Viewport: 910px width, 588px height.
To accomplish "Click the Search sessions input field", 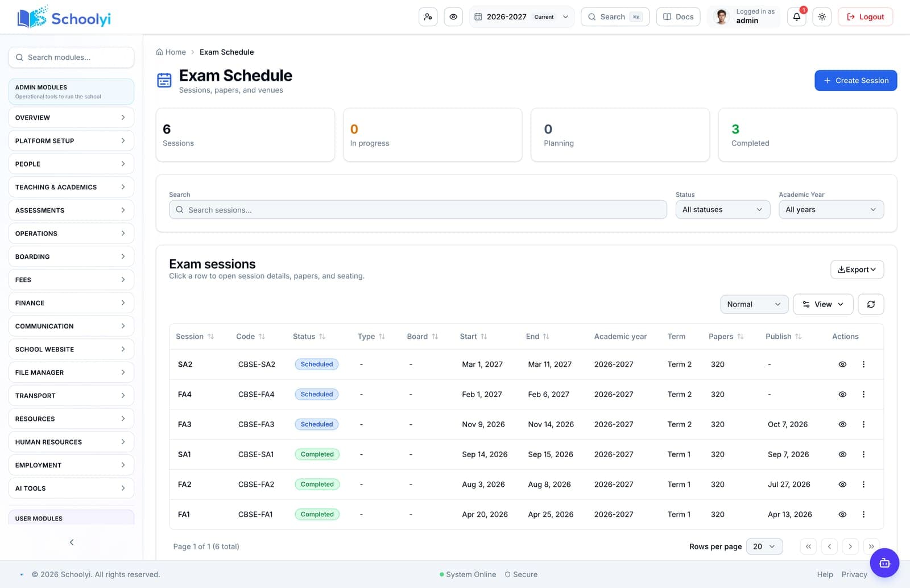I will point(417,210).
